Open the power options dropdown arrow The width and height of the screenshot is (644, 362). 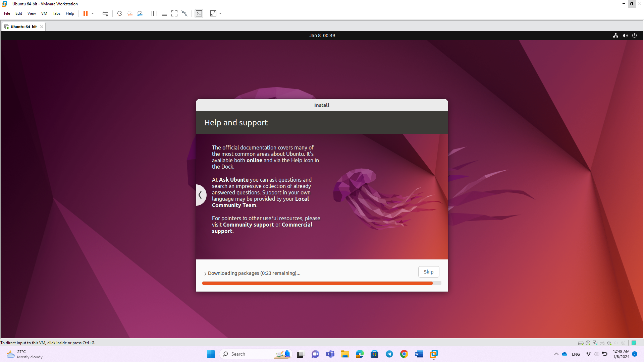[93, 13]
